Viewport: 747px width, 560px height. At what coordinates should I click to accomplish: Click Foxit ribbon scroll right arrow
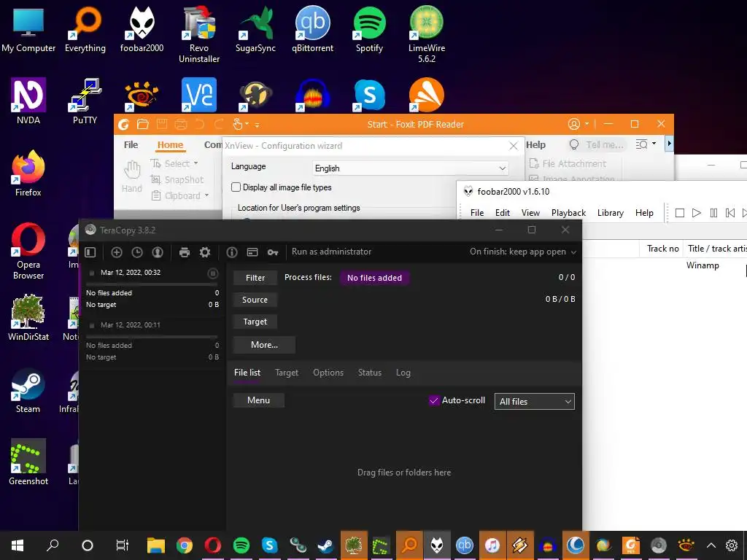[x=670, y=144]
